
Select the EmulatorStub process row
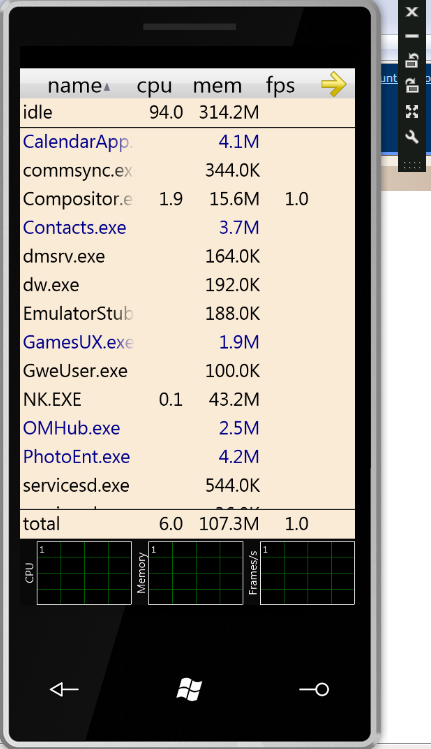(x=187, y=314)
